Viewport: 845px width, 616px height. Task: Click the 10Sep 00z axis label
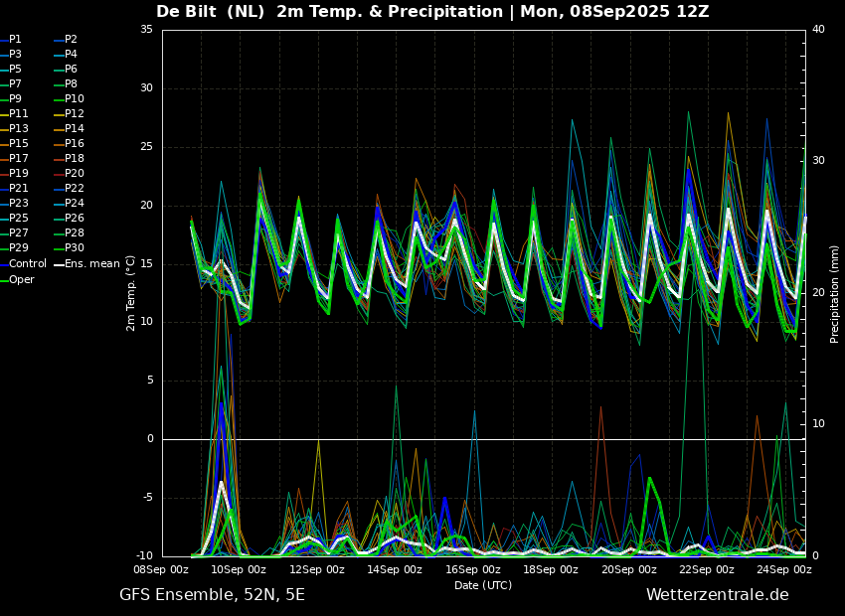pos(239,569)
